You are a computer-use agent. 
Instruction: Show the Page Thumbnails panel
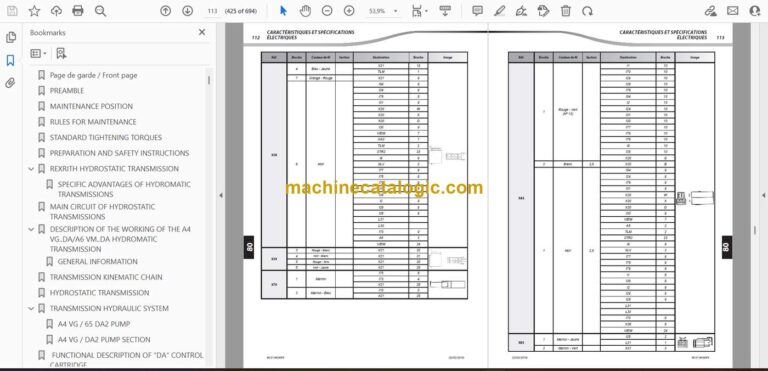click(x=11, y=37)
